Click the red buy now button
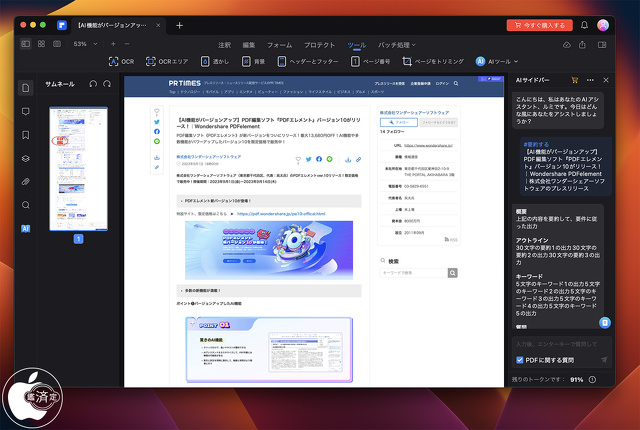This screenshot has width=640, height=430. tap(540, 25)
